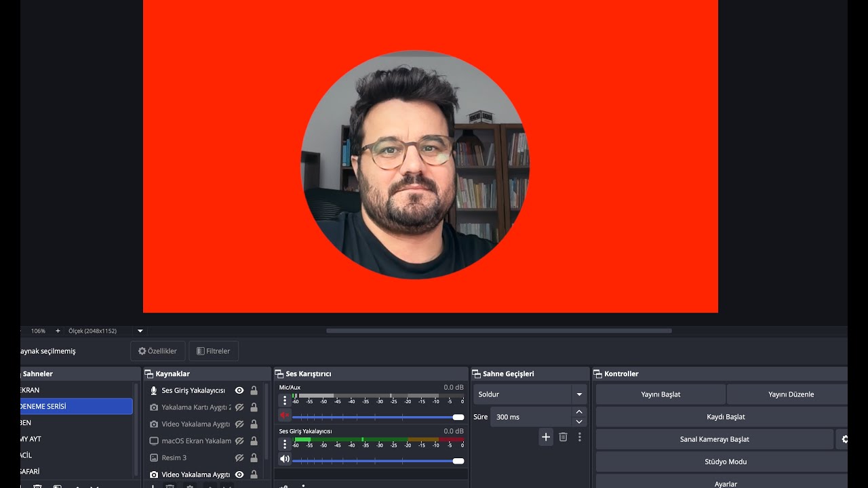Image resolution: width=868 pixels, height=488 pixels.
Task: Enable Stüdyo Modu
Action: click(723, 462)
